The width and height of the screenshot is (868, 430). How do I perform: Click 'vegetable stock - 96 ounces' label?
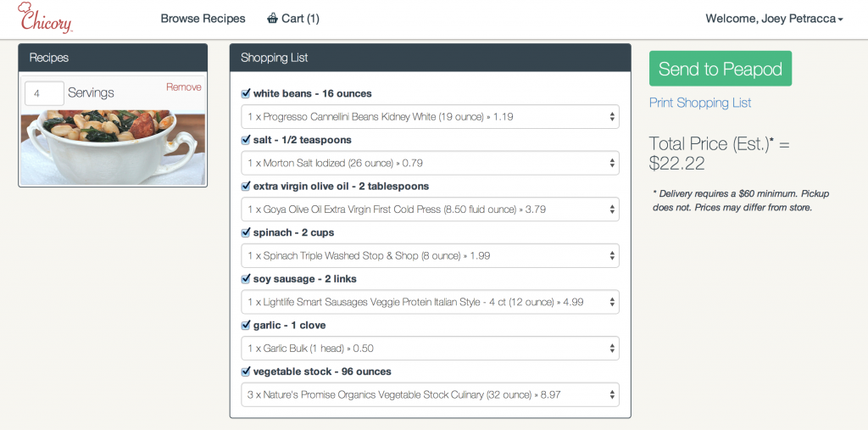(322, 371)
